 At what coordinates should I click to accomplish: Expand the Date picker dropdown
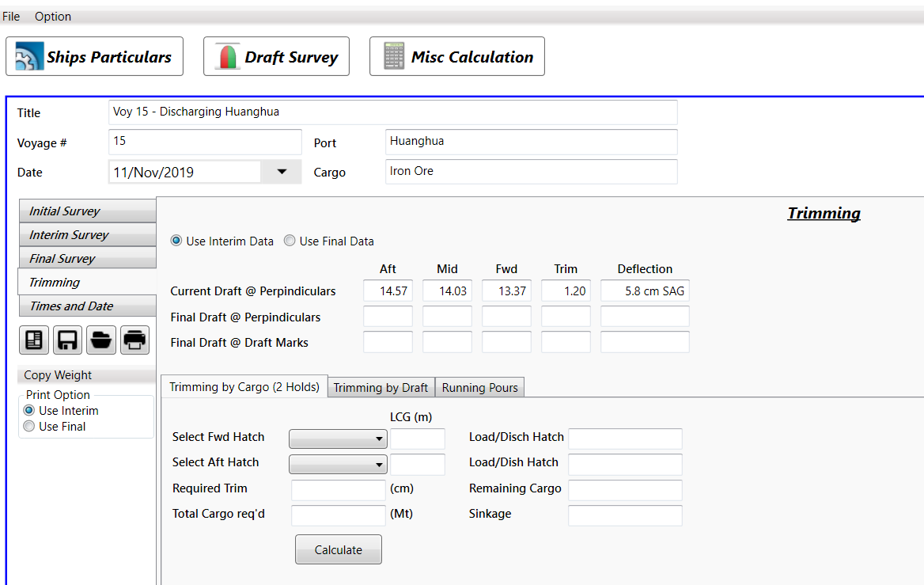[282, 172]
